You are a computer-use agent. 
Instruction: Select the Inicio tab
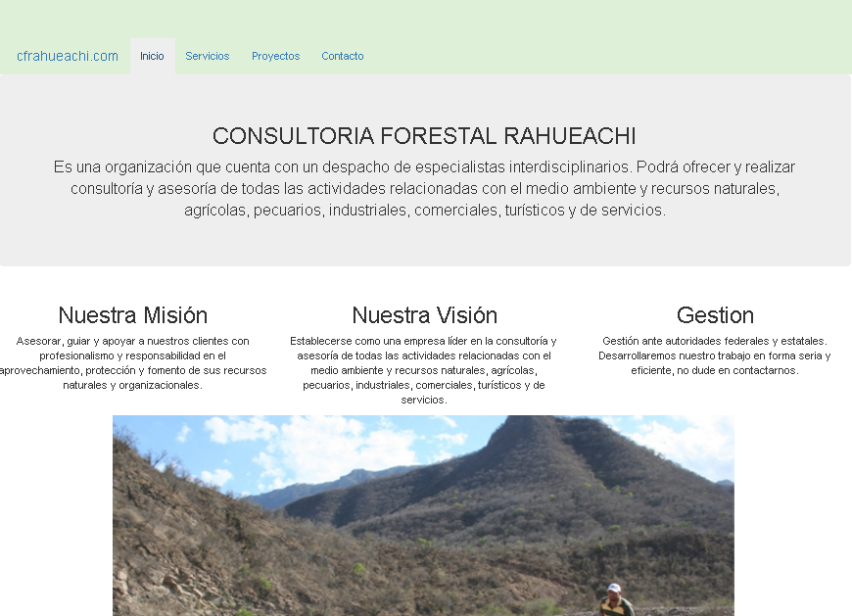click(x=152, y=56)
